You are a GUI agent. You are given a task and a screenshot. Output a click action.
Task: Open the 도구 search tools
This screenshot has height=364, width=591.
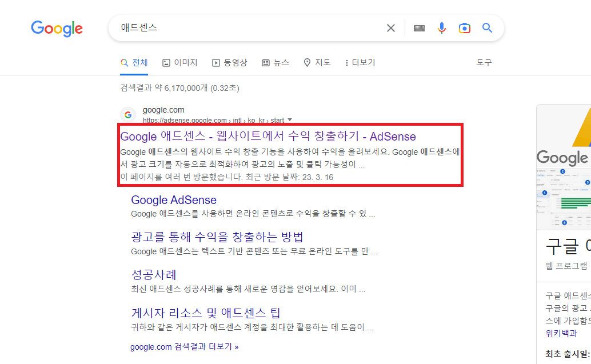coord(484,62)
